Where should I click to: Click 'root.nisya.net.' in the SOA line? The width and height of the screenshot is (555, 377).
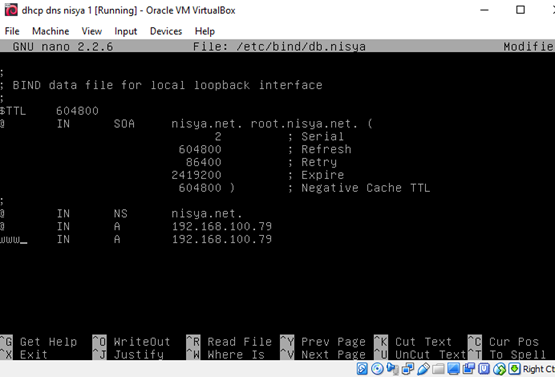click(x=304, y=124)
